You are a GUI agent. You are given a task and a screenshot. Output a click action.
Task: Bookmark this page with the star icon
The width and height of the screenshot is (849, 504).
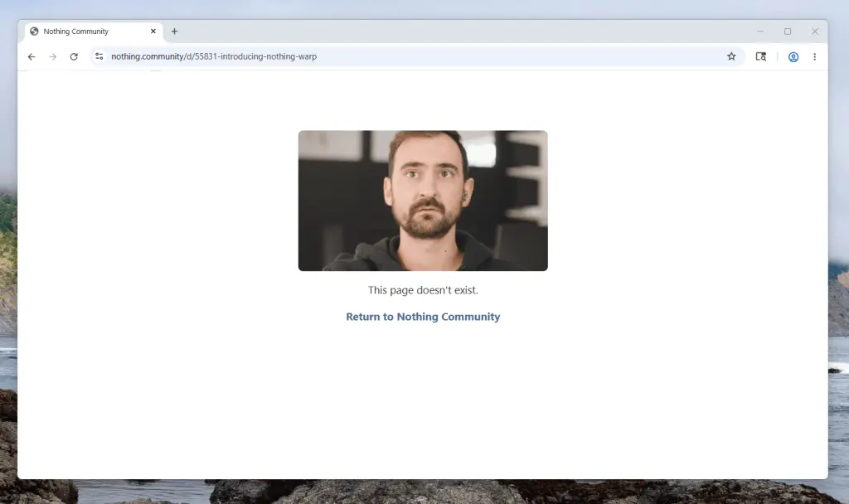[x=731, y=56]
